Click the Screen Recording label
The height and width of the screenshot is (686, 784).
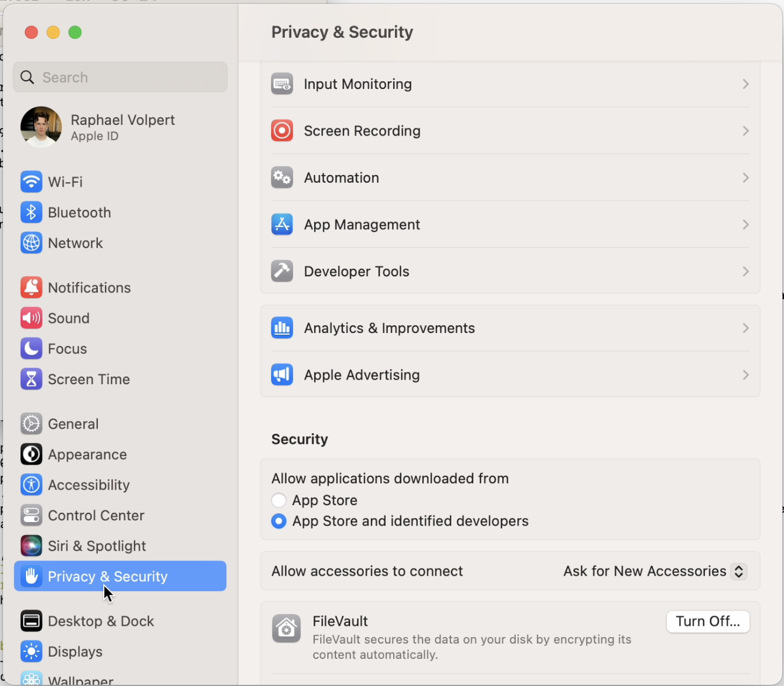[x=363, y=131]
